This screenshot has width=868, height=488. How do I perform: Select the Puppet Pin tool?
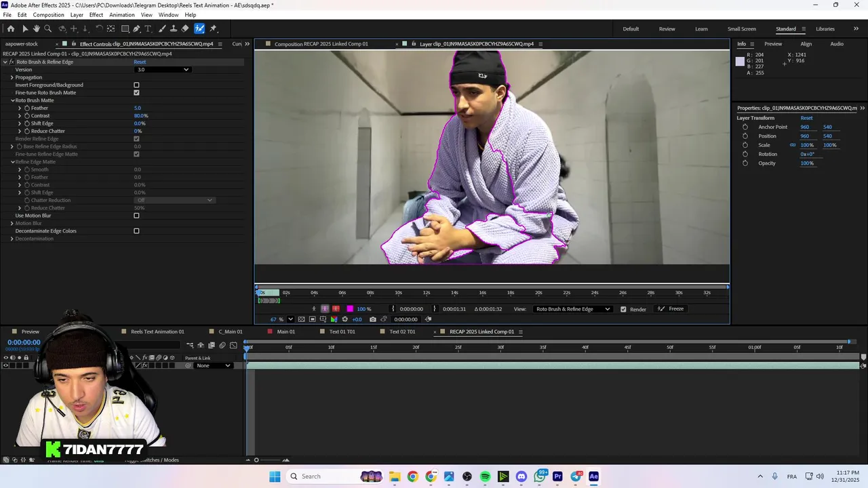coord(213,28)
